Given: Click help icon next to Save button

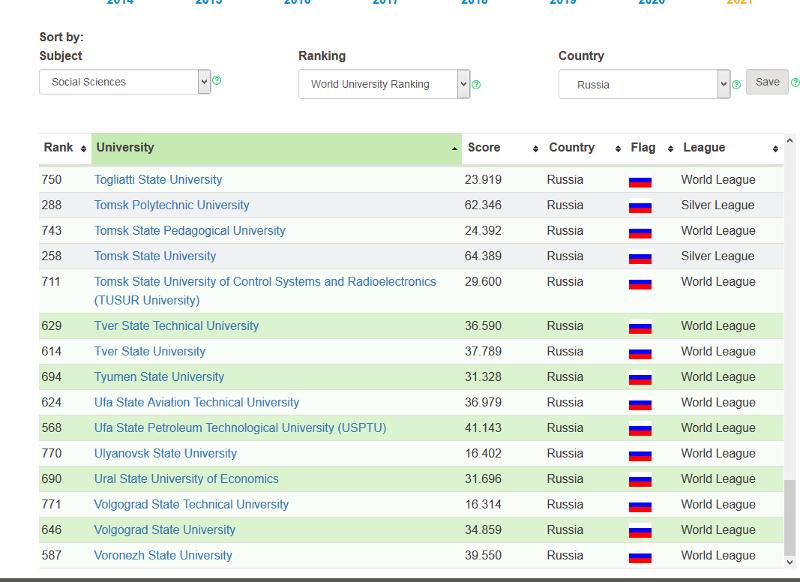Looking at the screenshot, I should click(795, 83).
